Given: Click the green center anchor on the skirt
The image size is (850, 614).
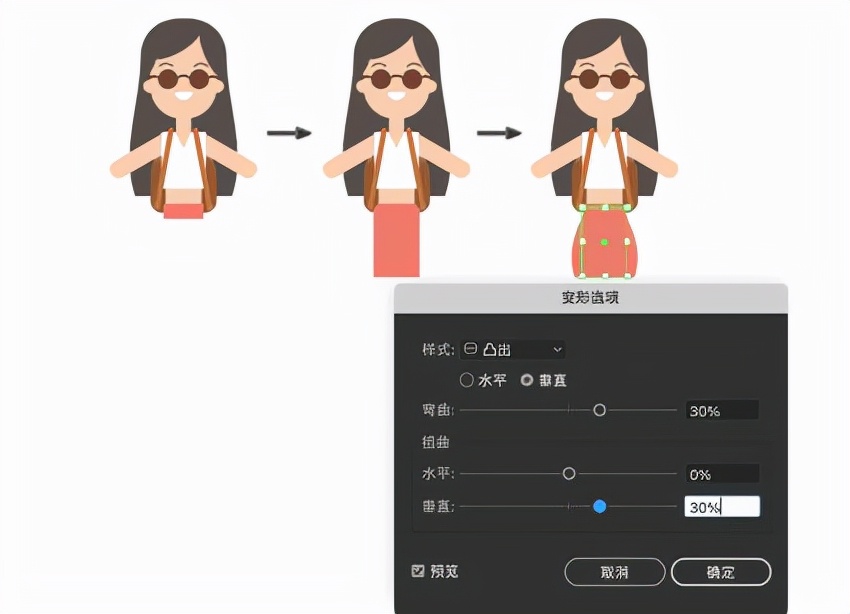Looking at the screenshot, I should tap(605, 242).
